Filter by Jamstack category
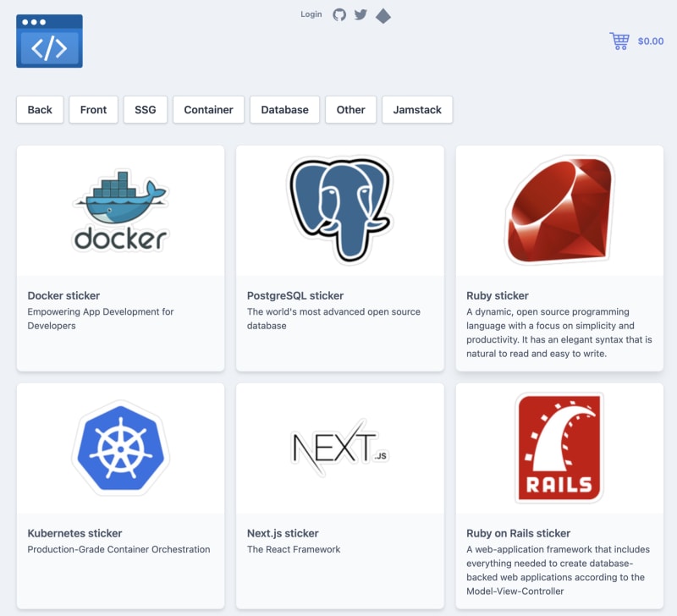Screen dimensions: 677x616 coord(417,110)
